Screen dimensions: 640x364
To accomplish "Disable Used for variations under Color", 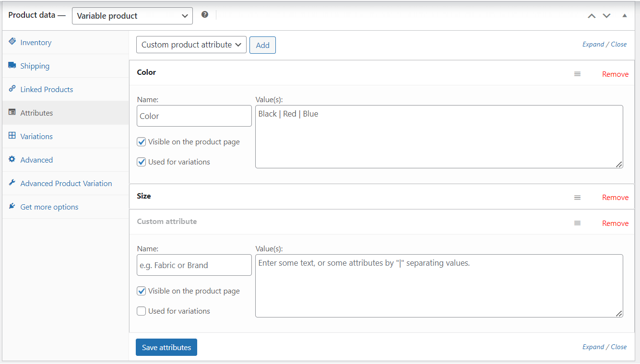I will click(x=141, y=162).
